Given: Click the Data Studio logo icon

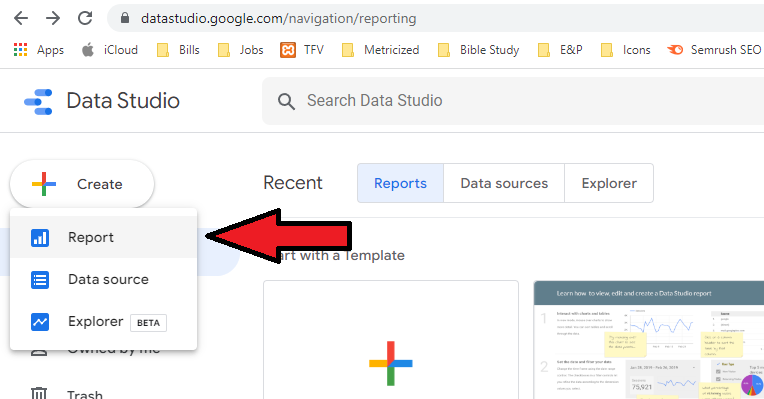Looking at the screenshot, I should (x=38, y=101).
